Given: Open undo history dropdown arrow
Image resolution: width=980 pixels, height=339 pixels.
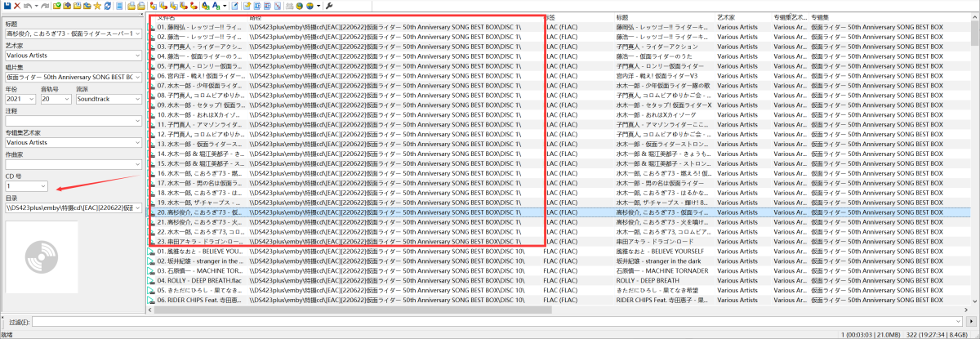Looking at the screenshot, I should tap(36, 6).
